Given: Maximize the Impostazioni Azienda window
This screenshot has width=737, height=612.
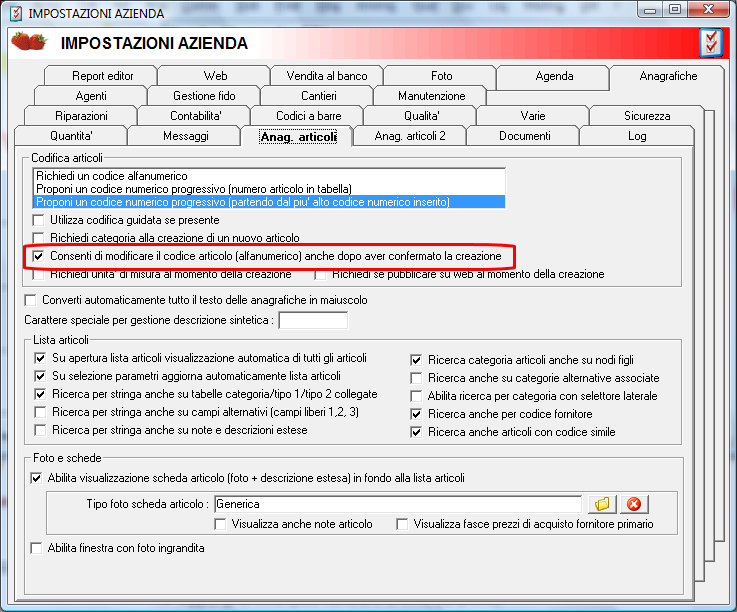Looking at the screenshot, I should click(675, 9).
